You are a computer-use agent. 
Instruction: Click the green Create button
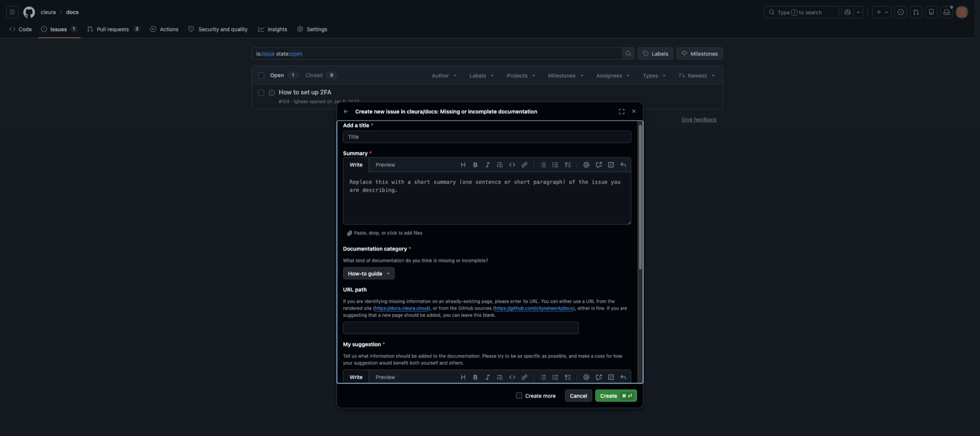coord(616,396)
